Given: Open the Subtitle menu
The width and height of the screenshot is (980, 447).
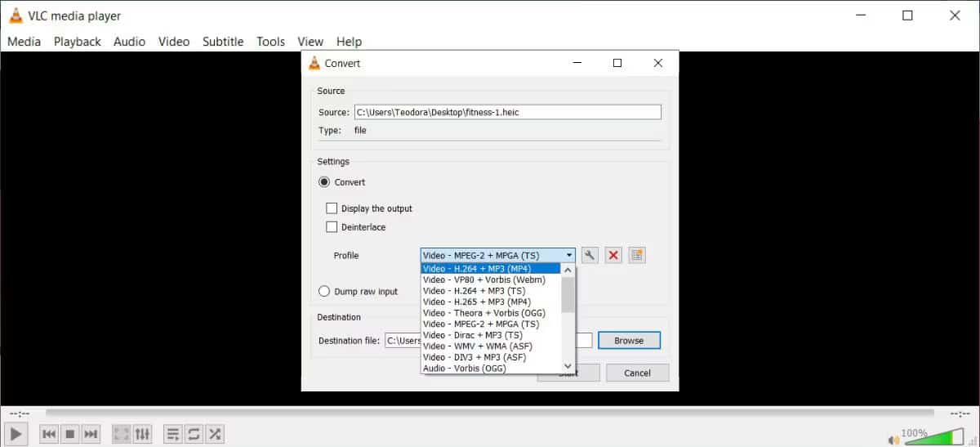Looking at the screenshot, I should click(x=223, y=42).
